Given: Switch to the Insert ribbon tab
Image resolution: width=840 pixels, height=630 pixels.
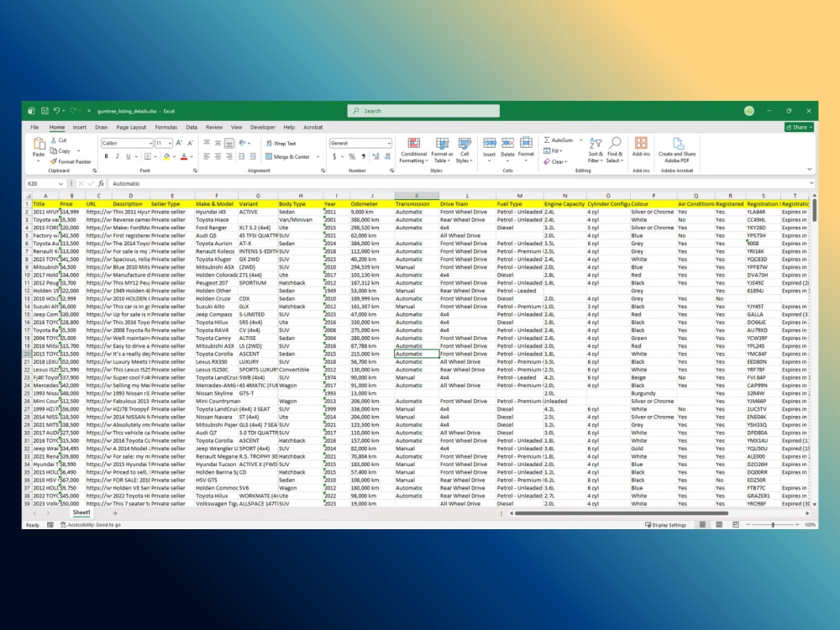Looking at the screenshot, I should pos(79,127).
